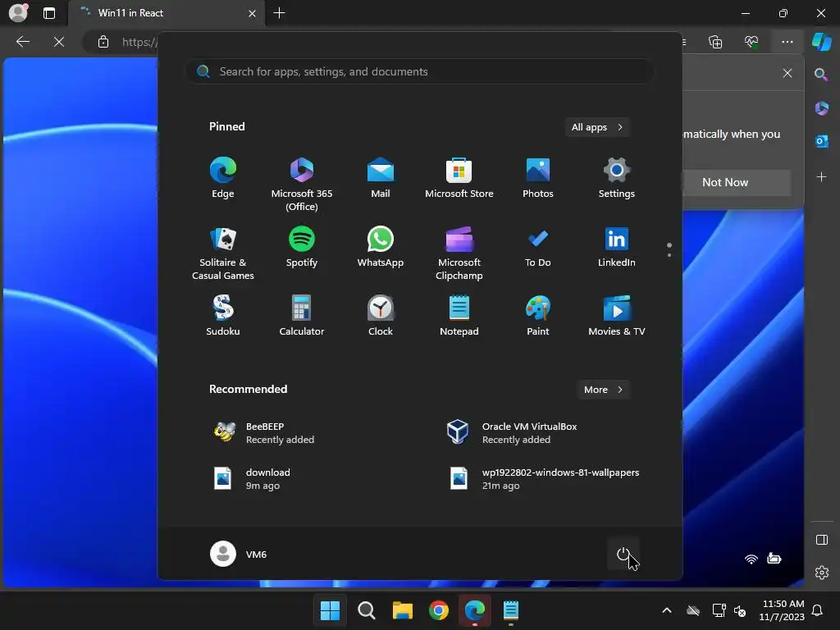Go to next pinned apps page dot
Screen dimensions: 840x630
669,255
